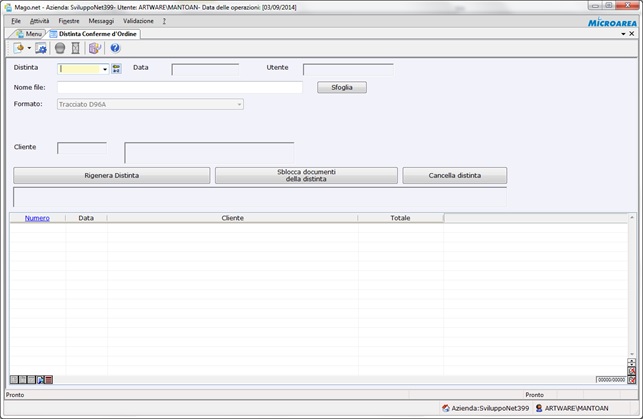Image resolution: width=643 pixels, height=419 pixels.
Task: Click the first toolbar icon with arrow
Action: tap(19, 48)
